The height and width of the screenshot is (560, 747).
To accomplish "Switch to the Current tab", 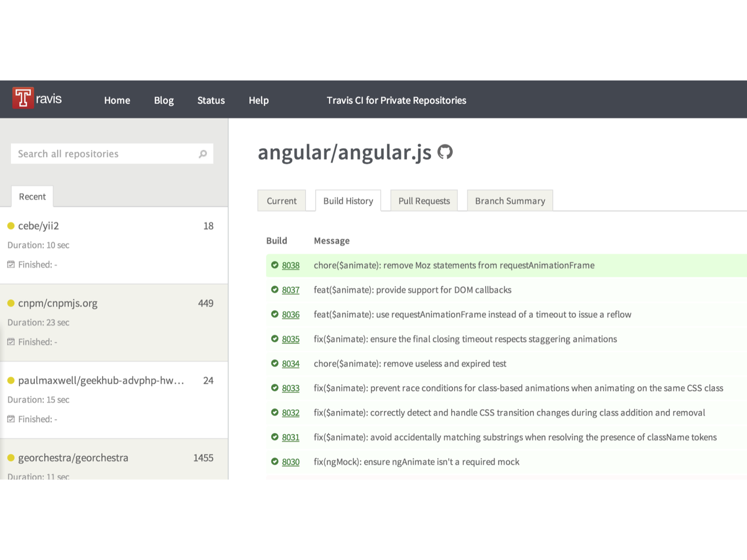I will tap(281, 201).
